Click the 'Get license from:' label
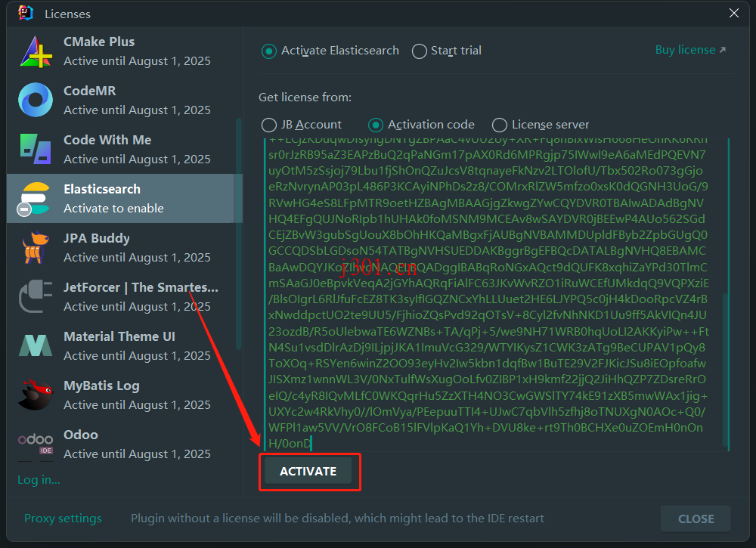Screen dimensions: 756x548 305,98
